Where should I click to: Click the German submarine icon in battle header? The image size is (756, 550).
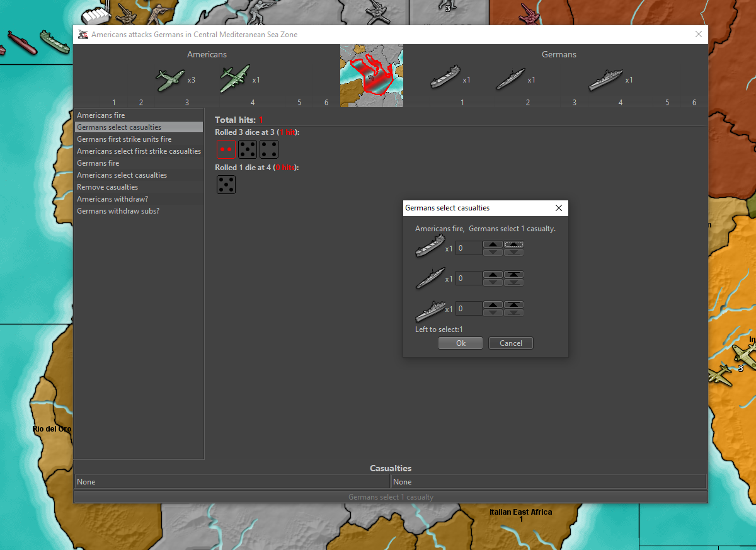[x=510, y=79]
